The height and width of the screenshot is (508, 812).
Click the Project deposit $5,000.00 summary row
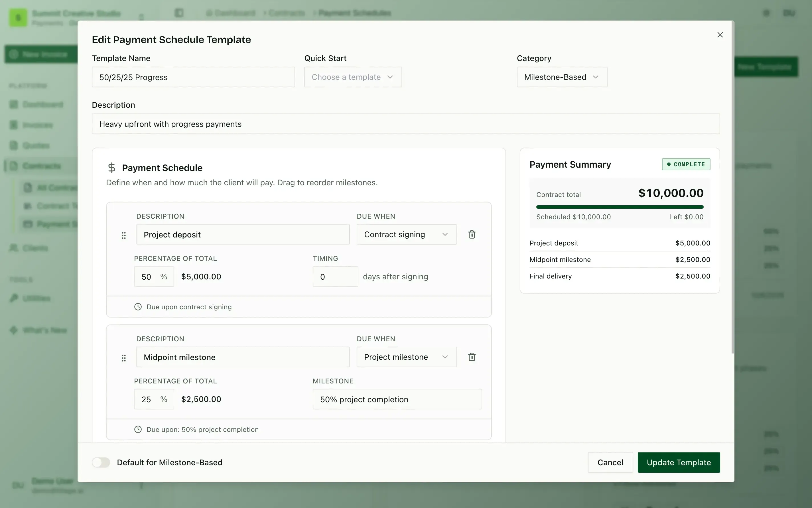[x=620, y=243]
